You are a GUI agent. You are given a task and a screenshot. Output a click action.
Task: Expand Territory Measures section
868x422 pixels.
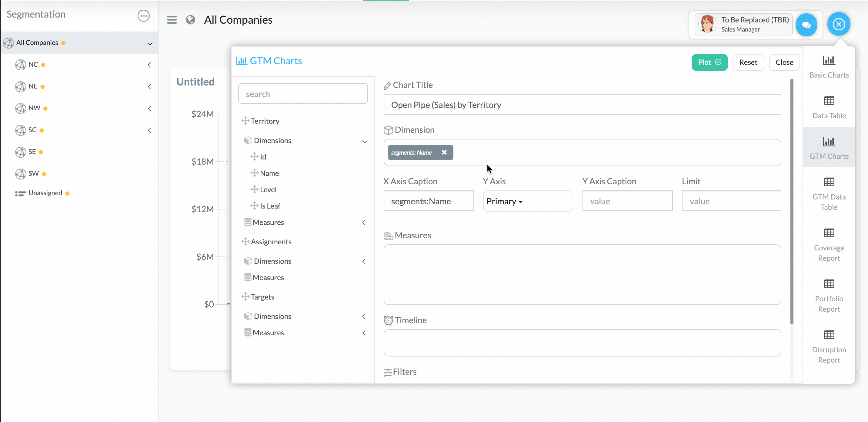364,223
